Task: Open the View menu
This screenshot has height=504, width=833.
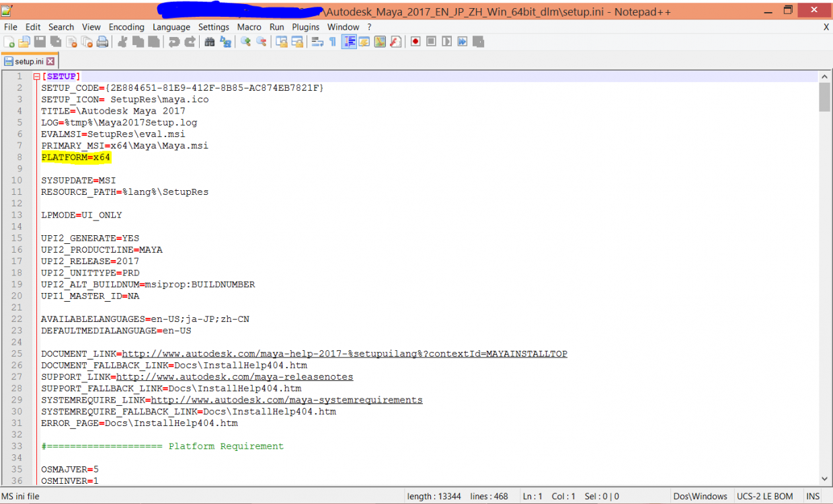Action: click(91, 27)
